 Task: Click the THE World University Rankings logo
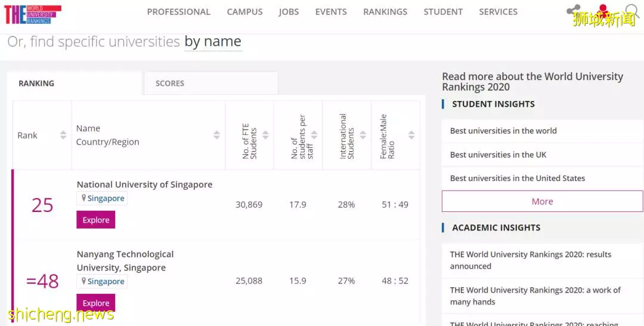pyautogui.click(x=32, y=14)
